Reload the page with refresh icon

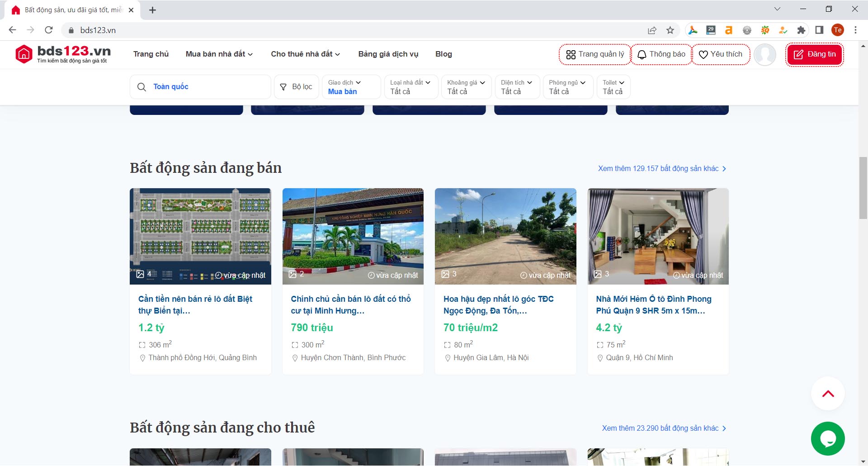point(49,30)
